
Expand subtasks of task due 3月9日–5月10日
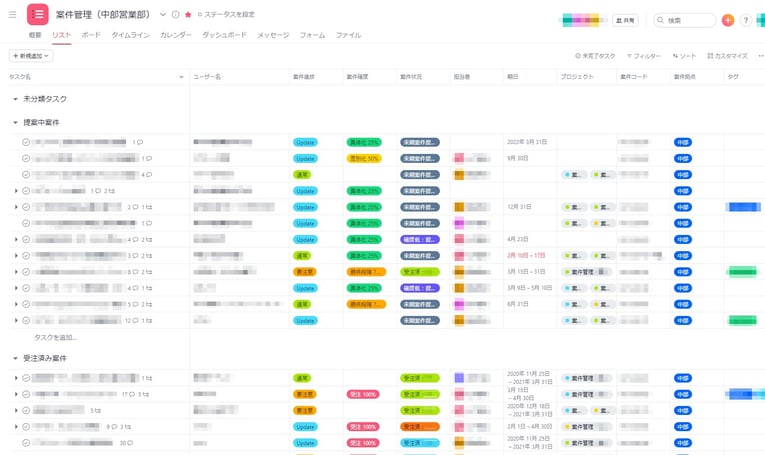(x=16, y=288)
